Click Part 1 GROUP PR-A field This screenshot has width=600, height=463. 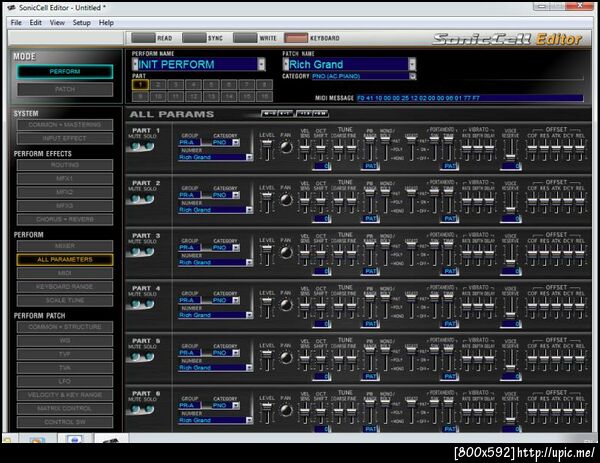190,143
